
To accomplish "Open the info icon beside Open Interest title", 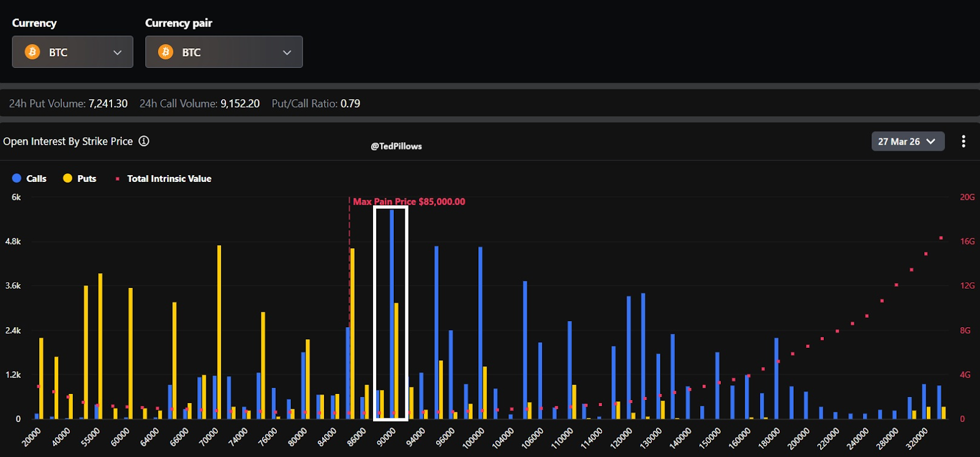I will (144, 141).
